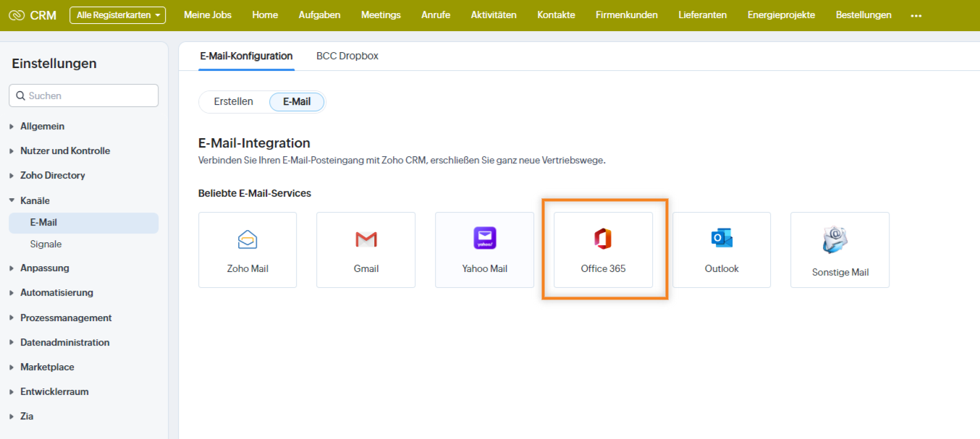Click the E-Mail-Integration heading
980x439 pixels.
pos(254,143)
